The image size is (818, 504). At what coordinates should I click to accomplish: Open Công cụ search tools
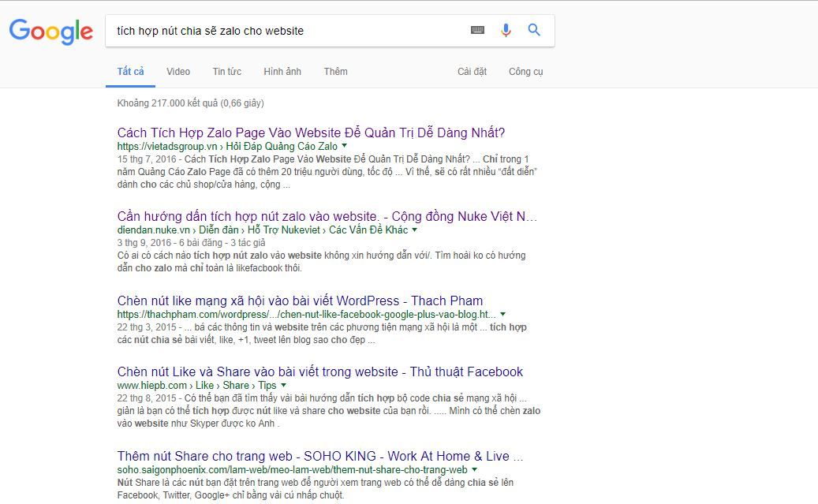pyautogui.click(x=526, y=72)
